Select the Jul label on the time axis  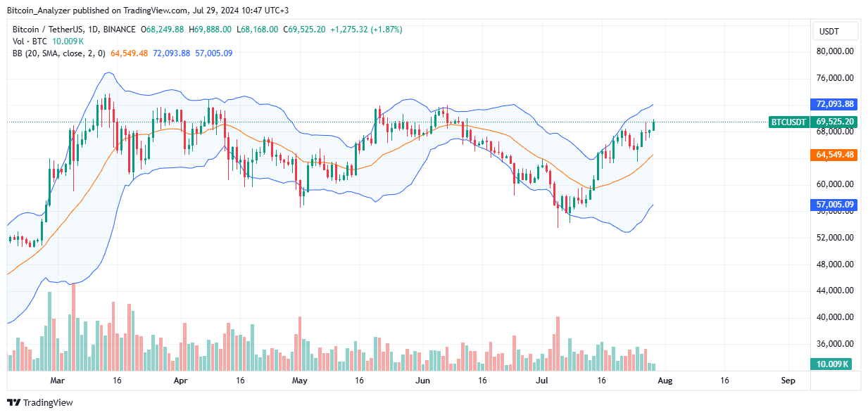coord(542,381)
